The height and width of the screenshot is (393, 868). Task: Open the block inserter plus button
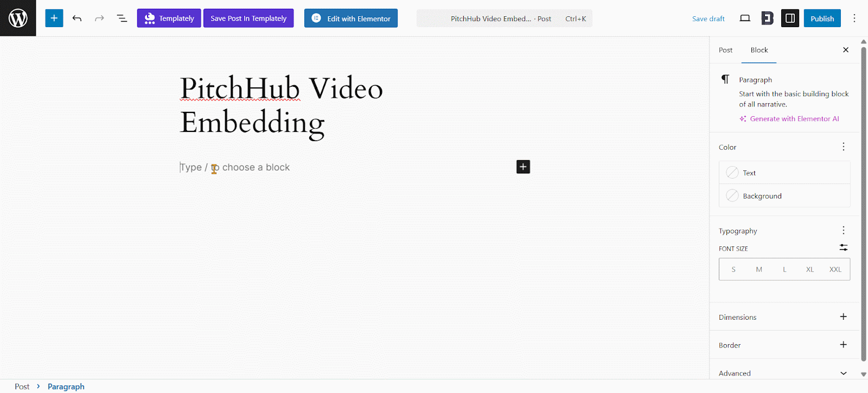pos(54,18)
